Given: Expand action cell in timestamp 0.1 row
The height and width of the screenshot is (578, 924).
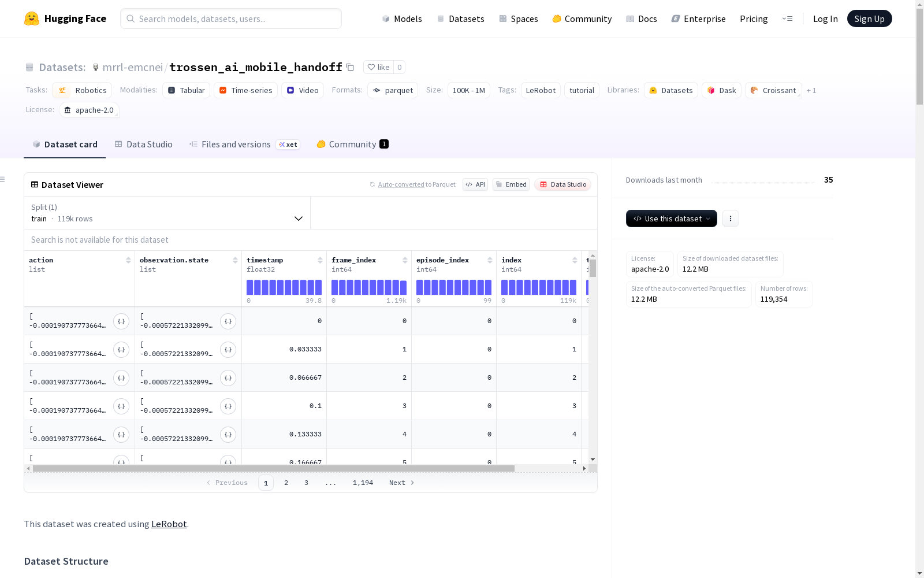Looking at the screenshot, I should (x=121, y=406).
